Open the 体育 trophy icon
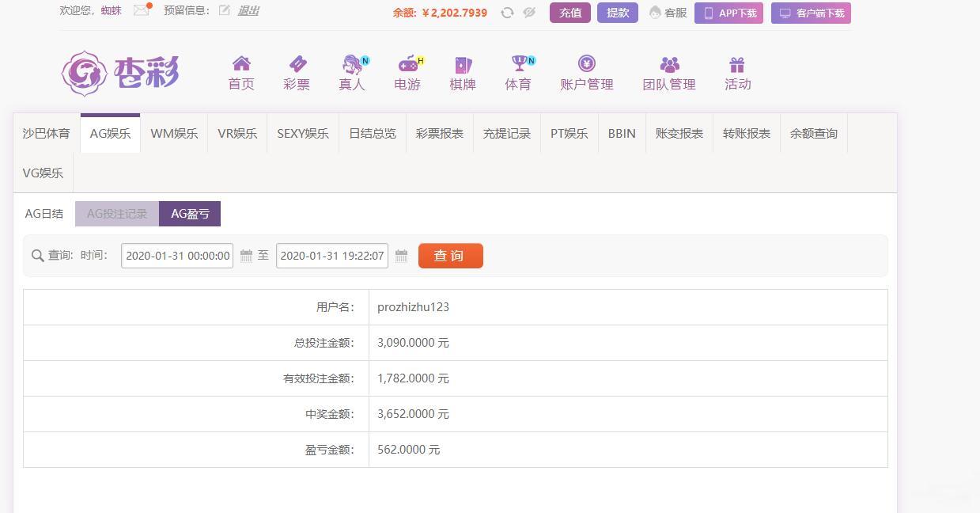 (518, 64)
